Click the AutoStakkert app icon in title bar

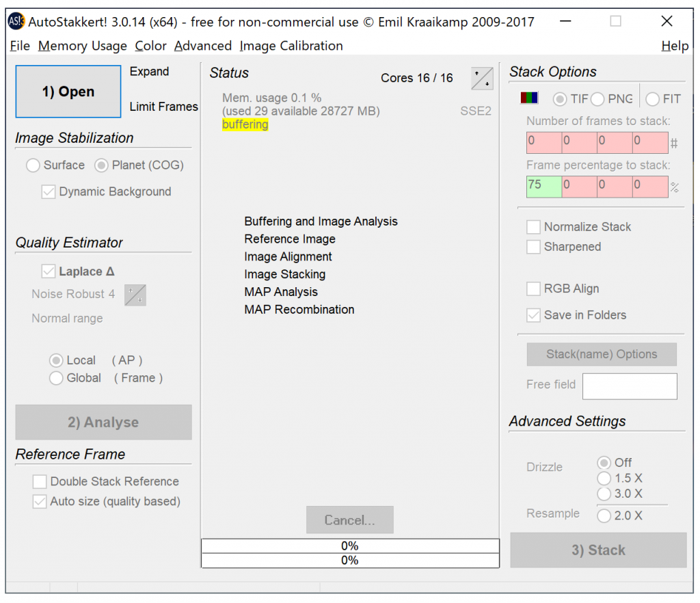click(16, 21)
